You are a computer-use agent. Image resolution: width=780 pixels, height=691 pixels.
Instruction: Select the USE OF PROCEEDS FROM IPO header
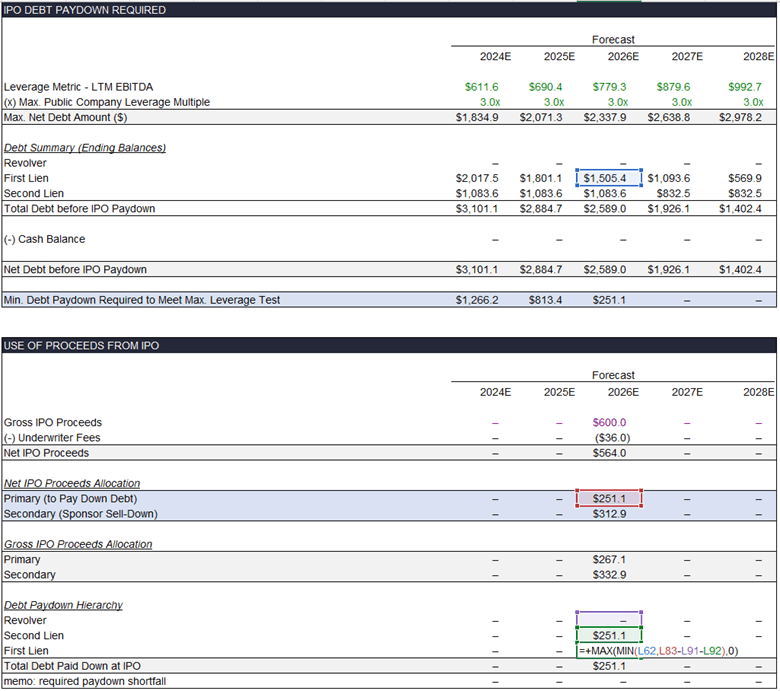(81, 346)
